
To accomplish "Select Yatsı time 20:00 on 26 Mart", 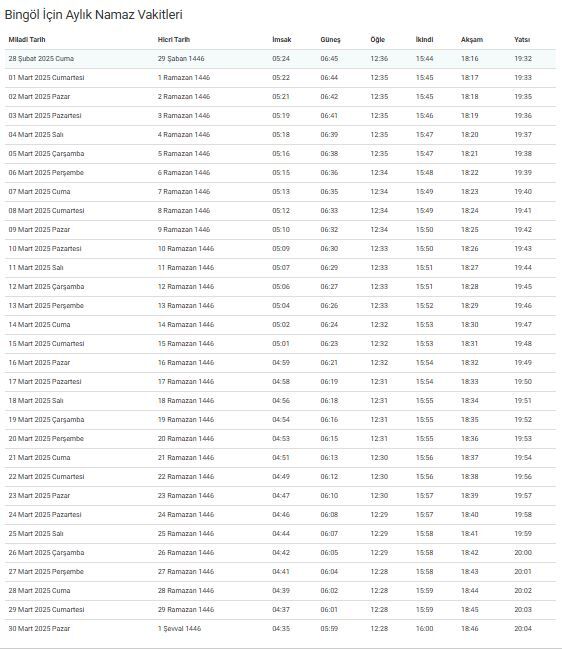I will 523,553.
